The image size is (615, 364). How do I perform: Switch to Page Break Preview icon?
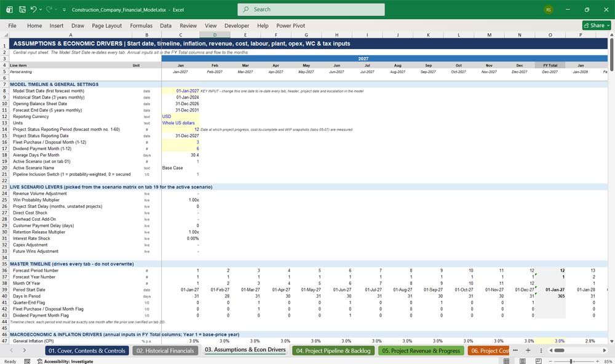click(539, 361)
